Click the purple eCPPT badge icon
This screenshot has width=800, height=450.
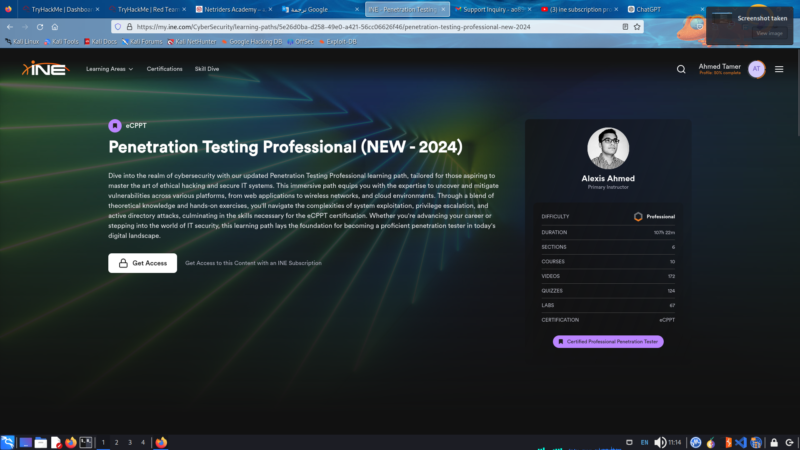[114, 126]
